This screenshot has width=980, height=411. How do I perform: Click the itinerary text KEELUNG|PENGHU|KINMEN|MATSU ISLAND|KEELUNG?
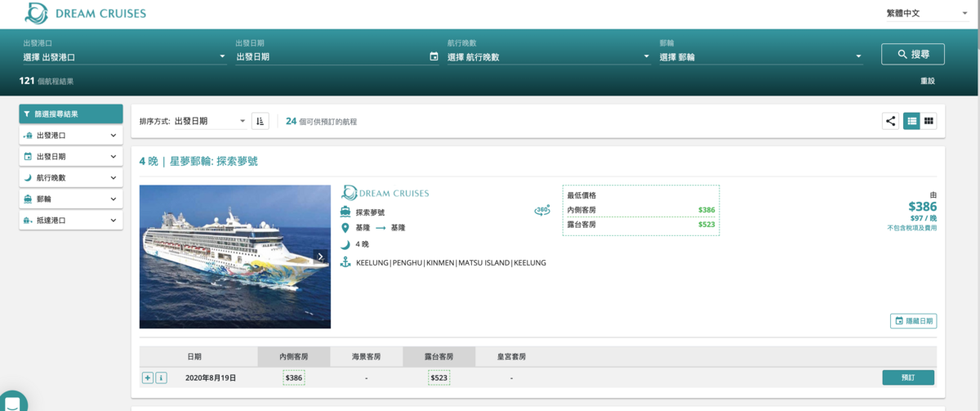coord(452,263)
